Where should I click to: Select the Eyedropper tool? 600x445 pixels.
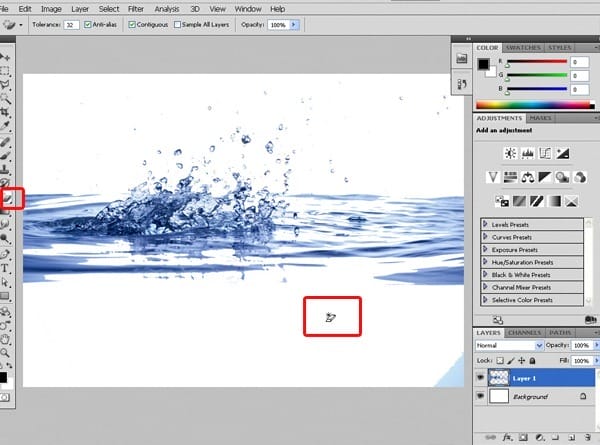tap(5, 126)
